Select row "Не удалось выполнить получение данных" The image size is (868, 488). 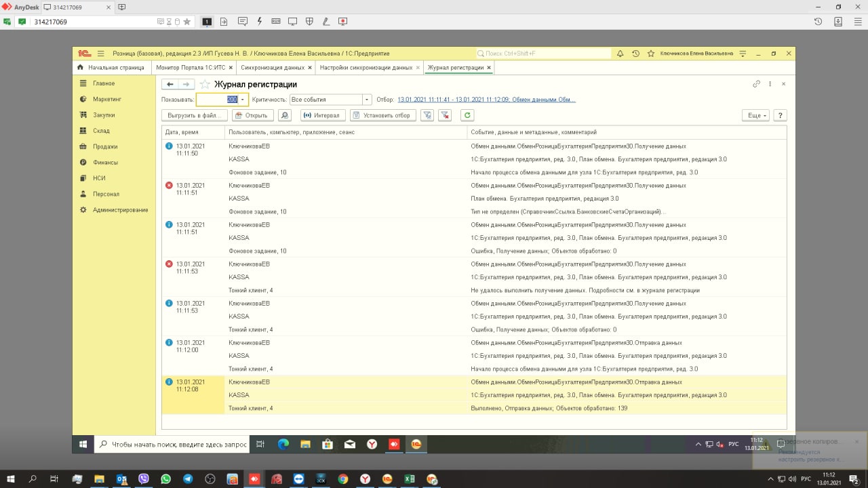[x=474, y=277]
